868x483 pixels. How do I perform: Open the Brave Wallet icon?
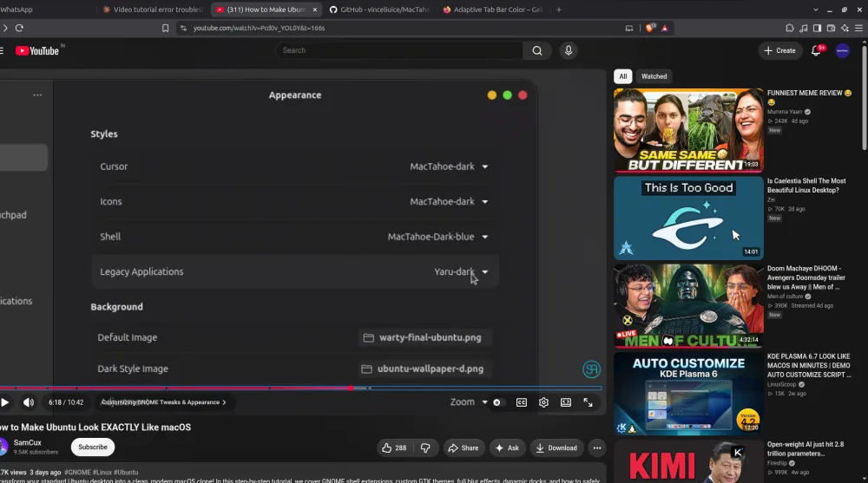click(831, 28)
